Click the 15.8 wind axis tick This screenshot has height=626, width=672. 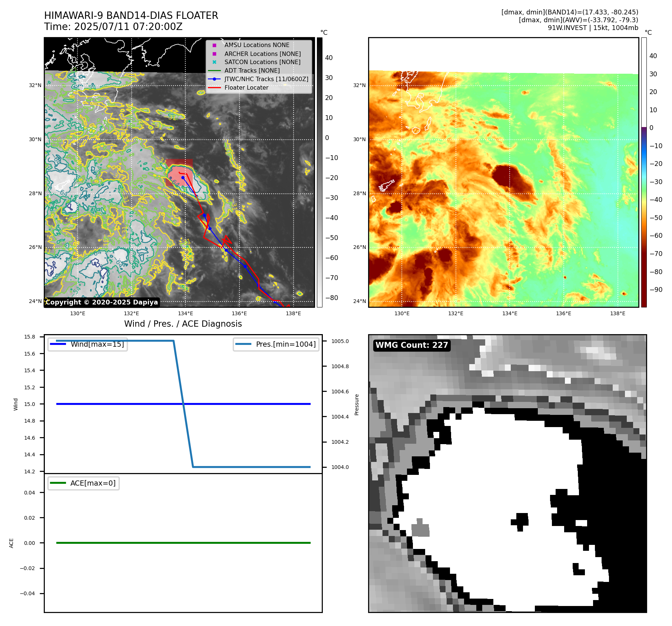coord(30,337)
